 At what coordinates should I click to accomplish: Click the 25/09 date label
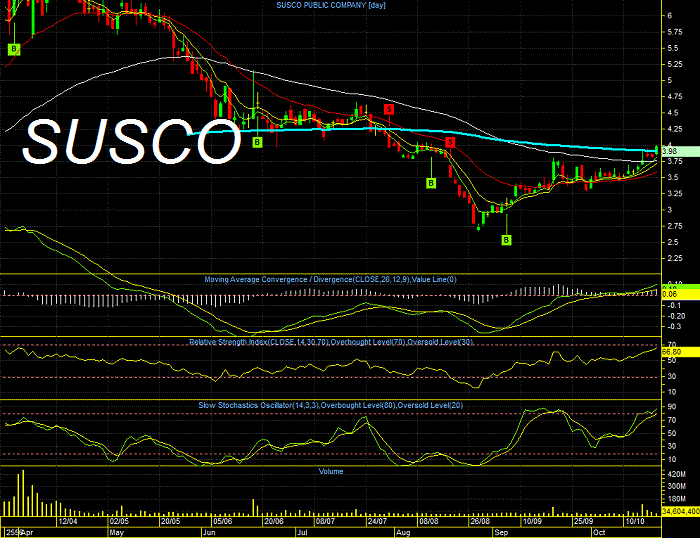coord(583,521)
